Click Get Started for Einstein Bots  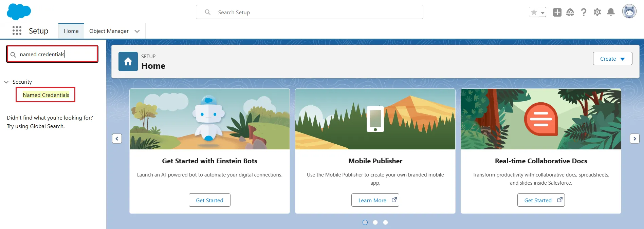209,200
